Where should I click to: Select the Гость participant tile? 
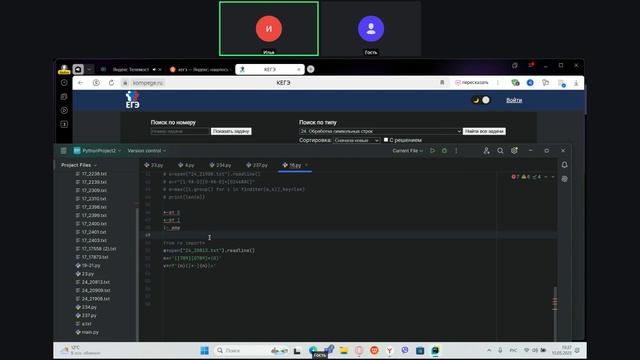[371, 29]
